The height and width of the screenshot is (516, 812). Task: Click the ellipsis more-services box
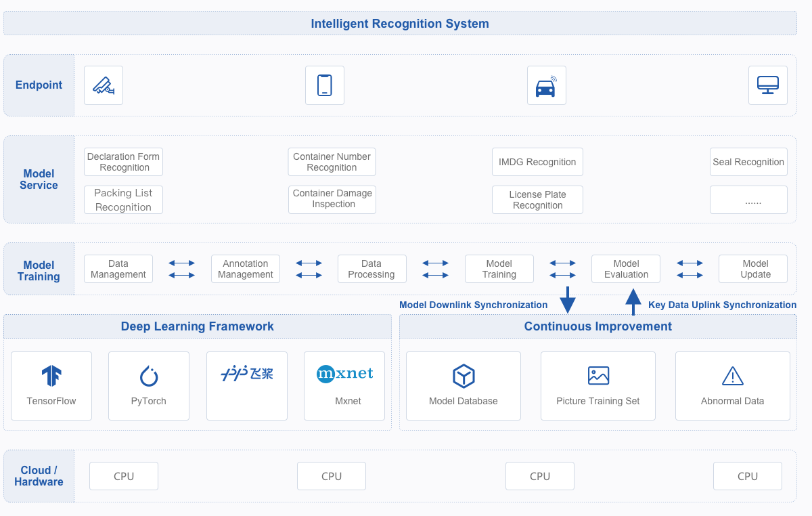pyautogui.click(x=748, y=200)
